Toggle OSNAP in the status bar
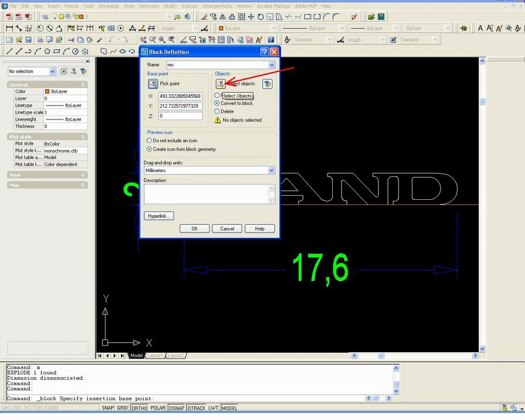The width and height of the screenshot is (525, 420). click(x=176, y=408)
